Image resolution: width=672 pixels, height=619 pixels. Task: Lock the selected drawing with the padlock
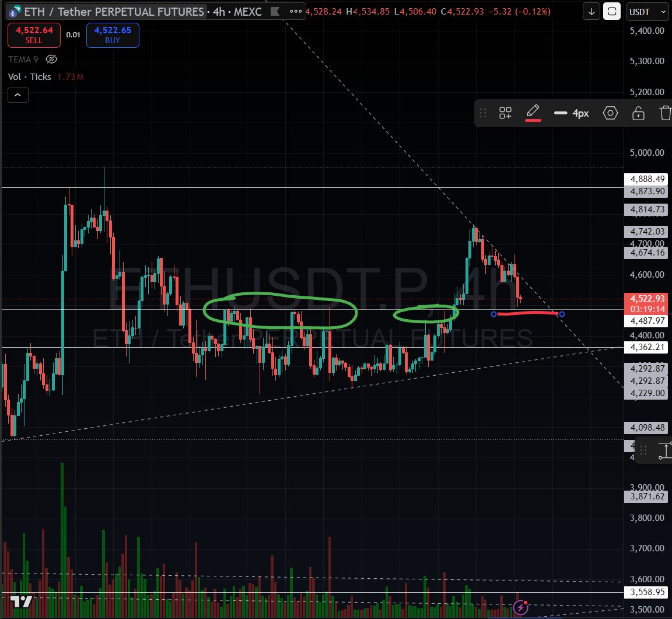(x=638, y=113)
